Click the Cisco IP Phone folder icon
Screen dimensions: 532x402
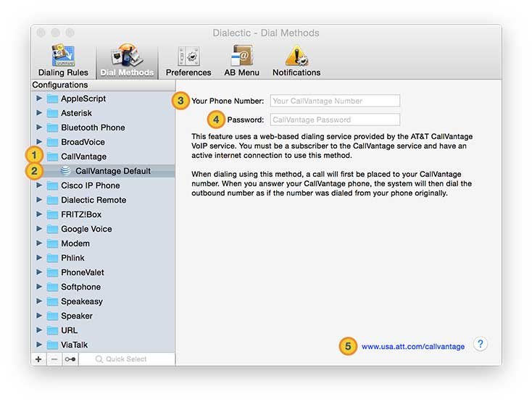tap(52, 185)
